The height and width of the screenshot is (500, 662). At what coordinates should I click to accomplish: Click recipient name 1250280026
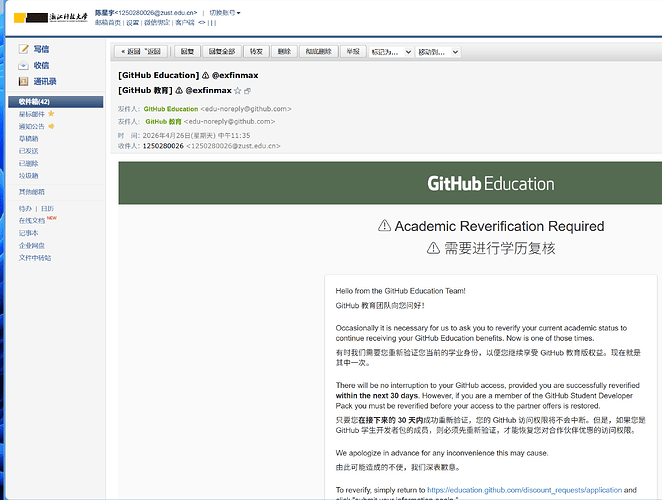click(163, 146)
